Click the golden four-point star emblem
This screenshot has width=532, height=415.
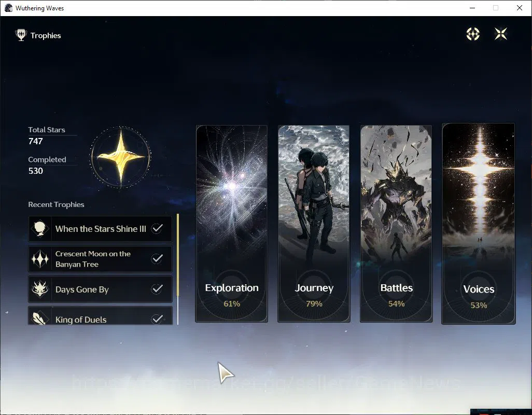point(120,157)
